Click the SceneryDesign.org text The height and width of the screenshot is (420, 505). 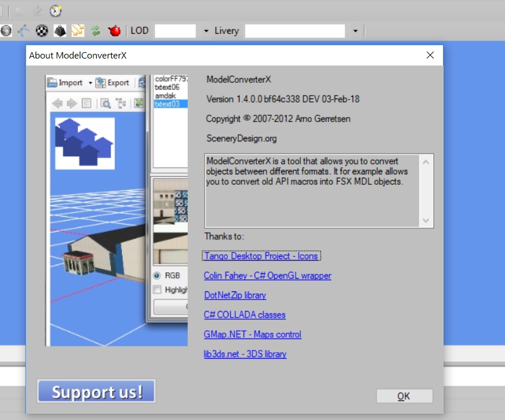242,138
